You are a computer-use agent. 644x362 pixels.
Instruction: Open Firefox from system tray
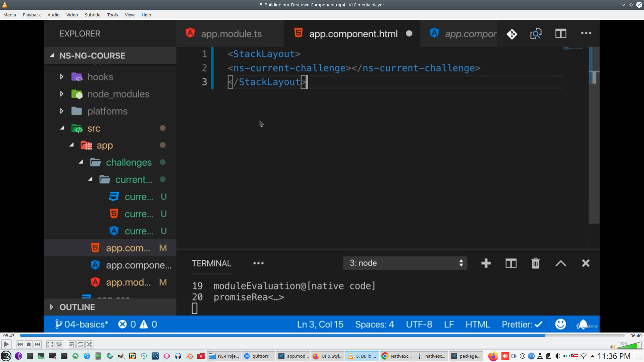click(x=493, y=356)
